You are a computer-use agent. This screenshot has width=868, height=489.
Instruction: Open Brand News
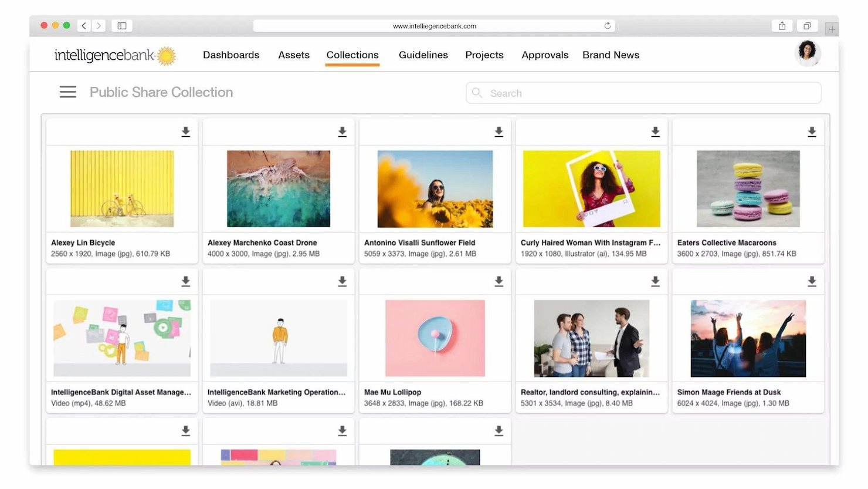[x=611, y=55]
